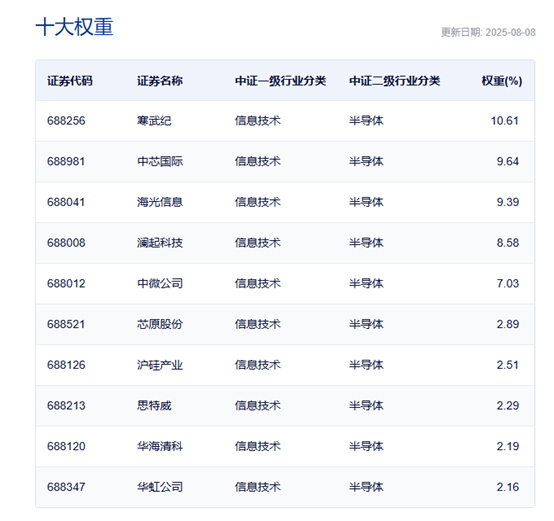Select the 寒武纪 security name
554x521 pixels.
coord(154,121)
